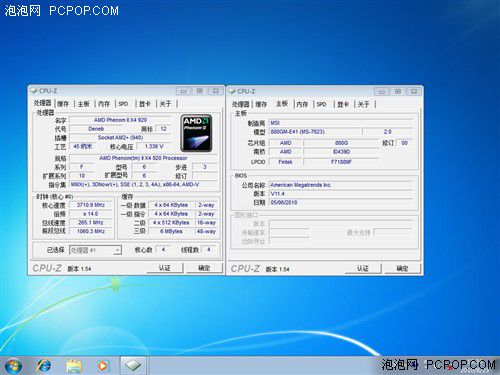
Task: Click the manufacturer value 'MSI'
Action: point(341,123)
